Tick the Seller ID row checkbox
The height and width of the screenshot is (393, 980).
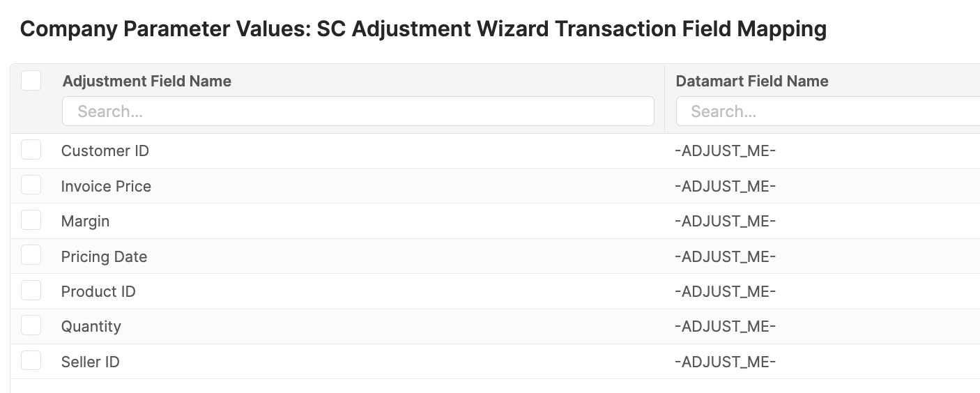(31, 361)
